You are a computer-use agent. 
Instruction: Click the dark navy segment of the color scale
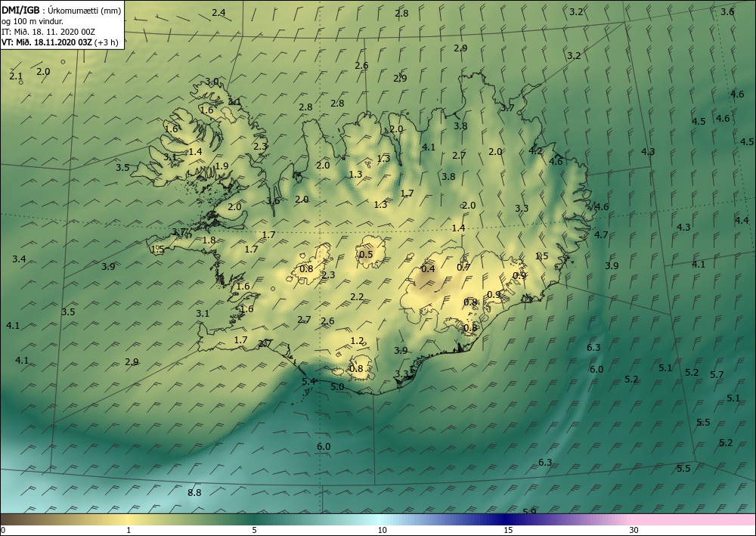pos(503,519)
